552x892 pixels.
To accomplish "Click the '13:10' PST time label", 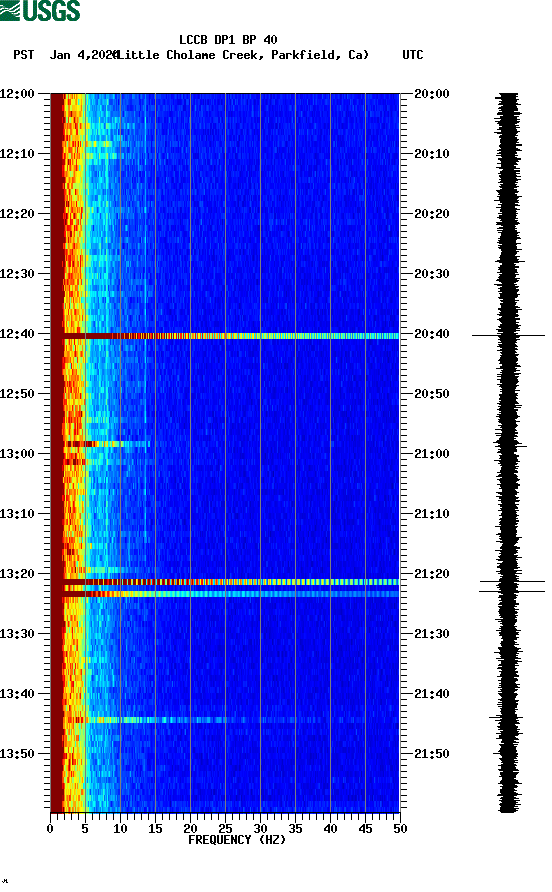I will tap(18, 514).
